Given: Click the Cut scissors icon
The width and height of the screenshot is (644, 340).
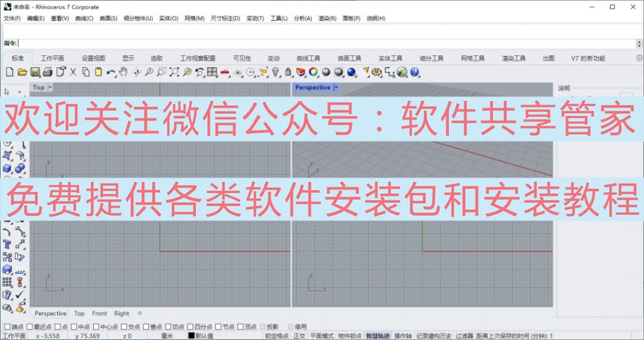Looking at the screenshot, I should coord(73,72).
